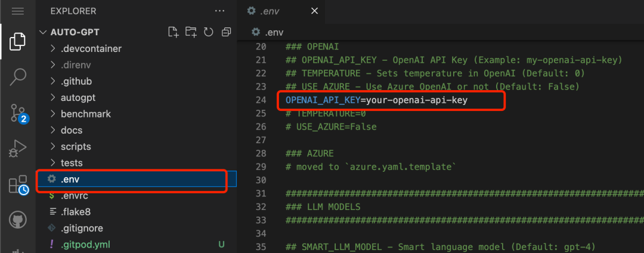Viewport: 644px width, 253px height.
Task: Click line number 30 in gutter
Action: click(261, 180)
